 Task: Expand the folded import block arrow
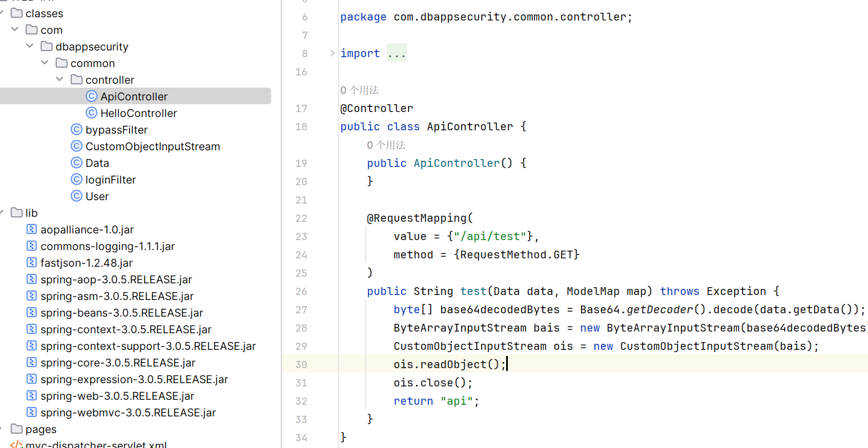tap(332, 53)
